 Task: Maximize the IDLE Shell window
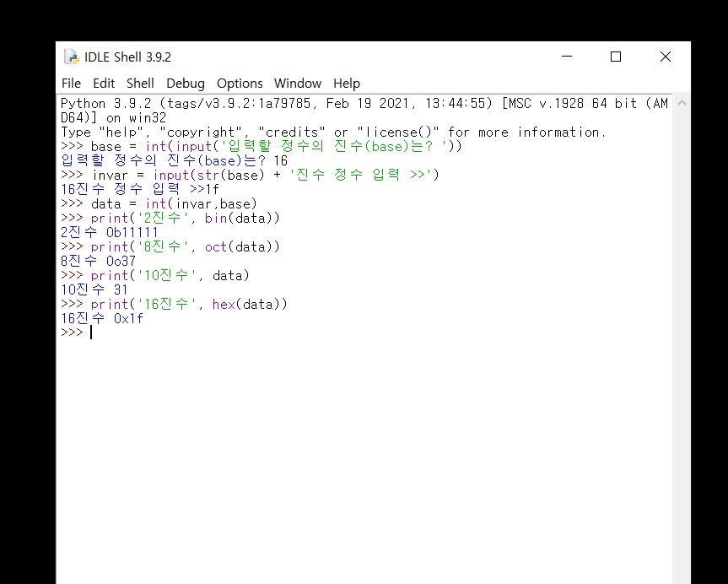point(616,57)
